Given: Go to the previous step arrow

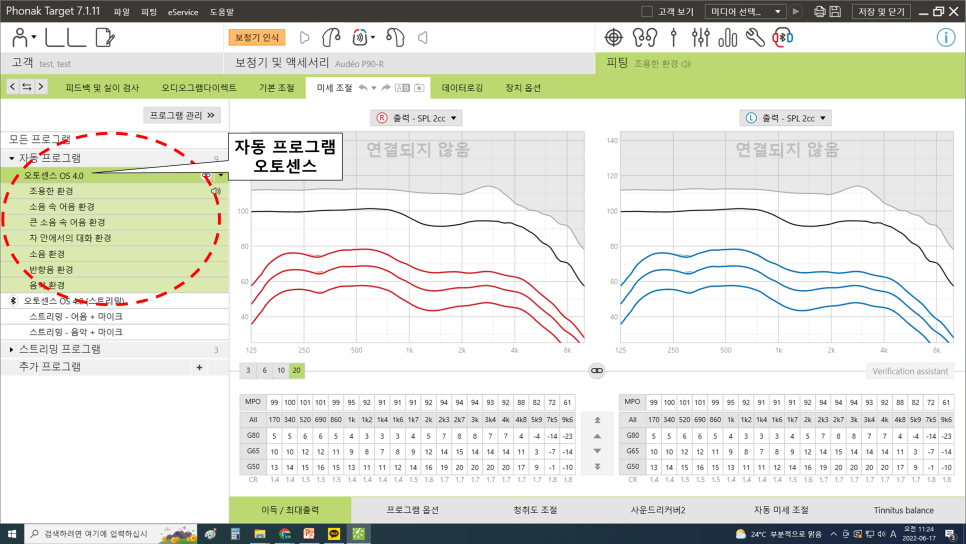Looking at the screenshot, I should pos(12,87).
